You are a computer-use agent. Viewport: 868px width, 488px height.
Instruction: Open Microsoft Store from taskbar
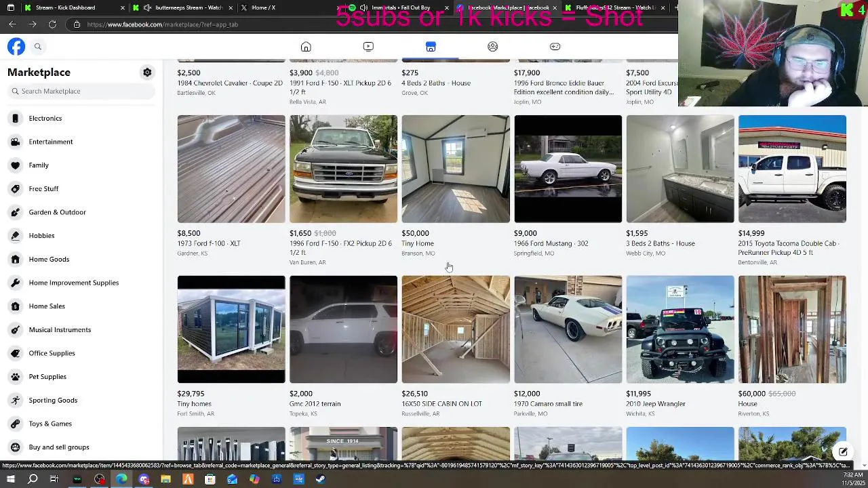[x=210, y=479]
